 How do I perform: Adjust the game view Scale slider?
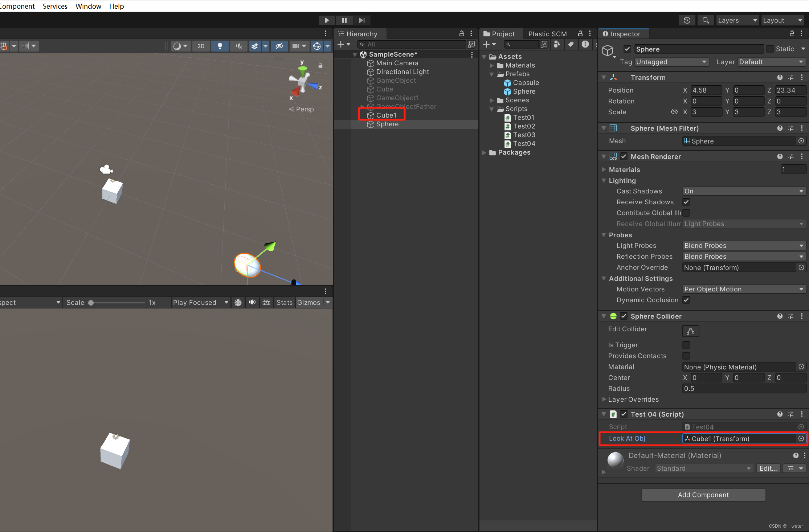point(91,303)
